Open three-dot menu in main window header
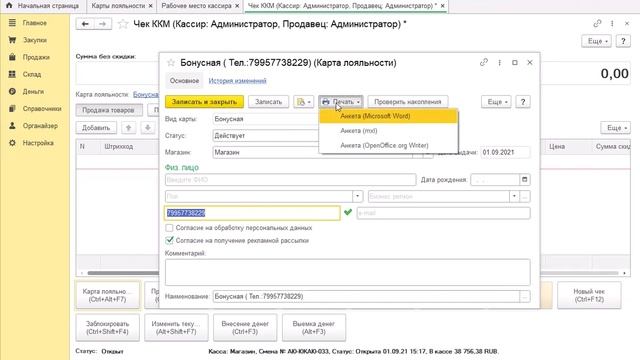The image size is (640, 360). (x=612, y=24)
